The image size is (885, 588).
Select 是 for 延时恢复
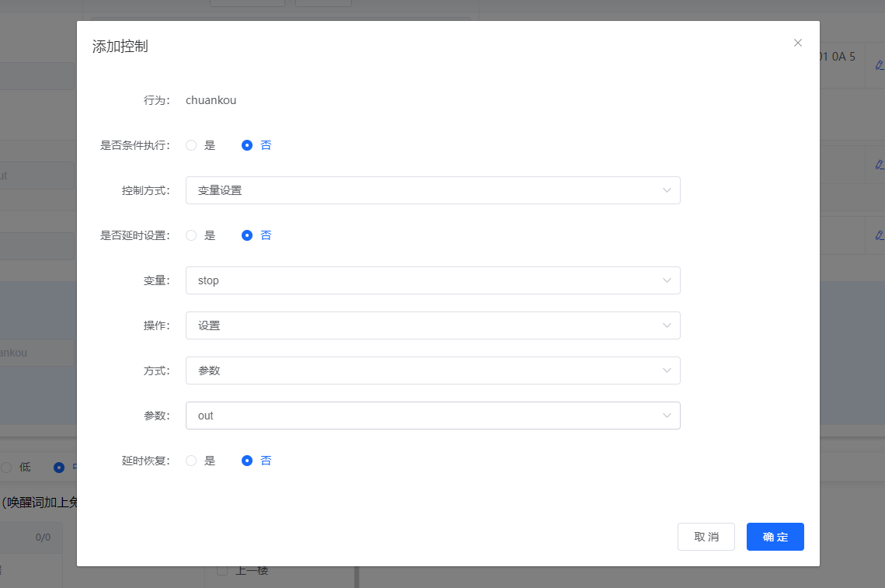[190, 460]
